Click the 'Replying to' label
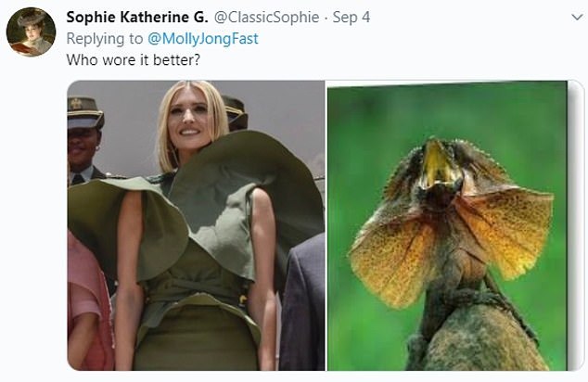Image resolution: width=588 pixels, height=382 pixels. pyautogui.click(x=105, y=39)
